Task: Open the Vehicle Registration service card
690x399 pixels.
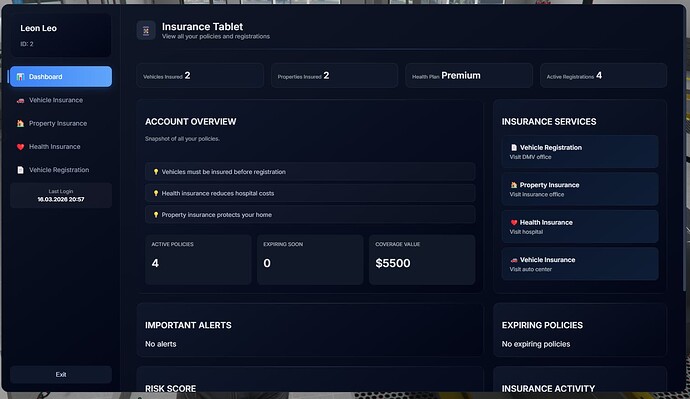Action: [580, 152]
